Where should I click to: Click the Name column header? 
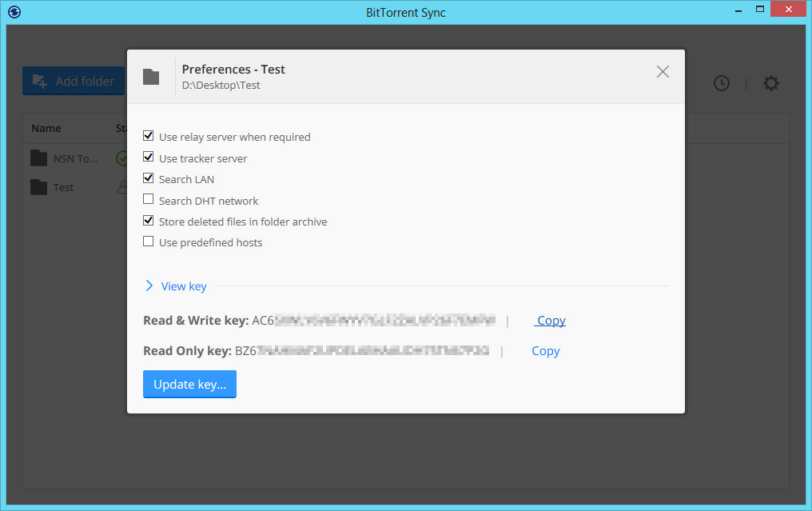click(46, 128)
